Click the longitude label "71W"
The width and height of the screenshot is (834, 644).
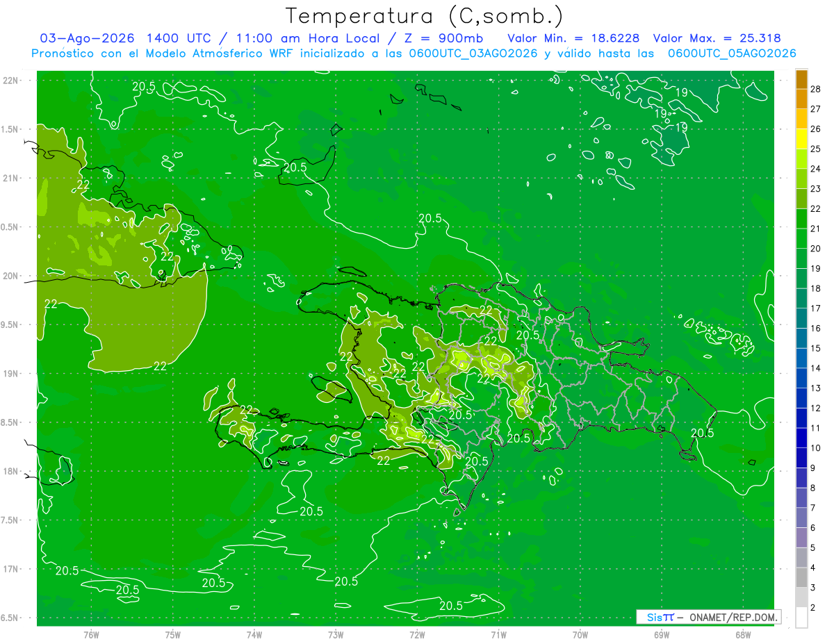point(498,635)
